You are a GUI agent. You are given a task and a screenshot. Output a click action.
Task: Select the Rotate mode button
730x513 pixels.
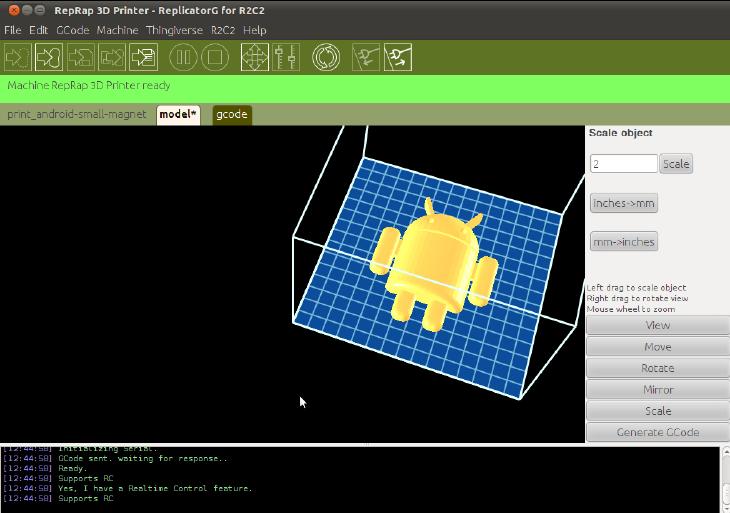[657, 368]
